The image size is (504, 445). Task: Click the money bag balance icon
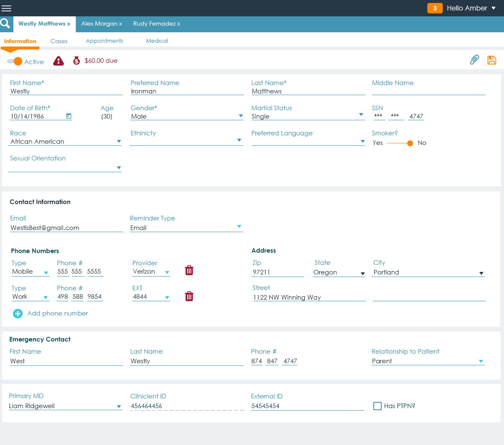pos(76,61)
